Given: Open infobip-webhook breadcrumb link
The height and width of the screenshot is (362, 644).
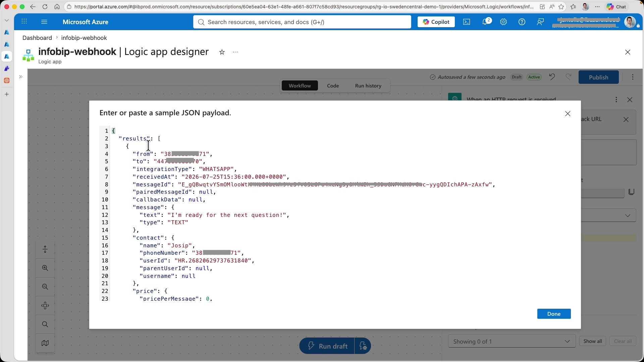Looking at the screenshot, I should [84, 38].
